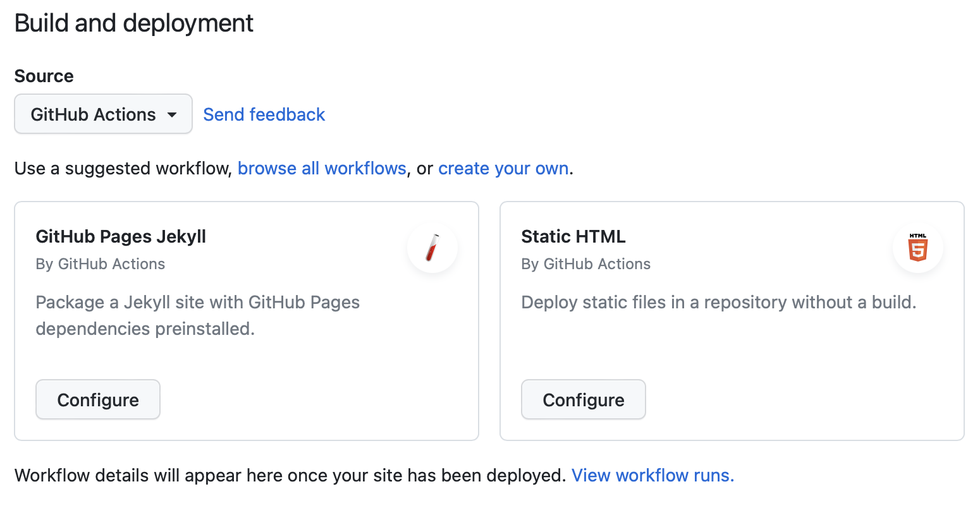
Task: Click the Package a Jekyll site description
Action: (x=198, y=315)
